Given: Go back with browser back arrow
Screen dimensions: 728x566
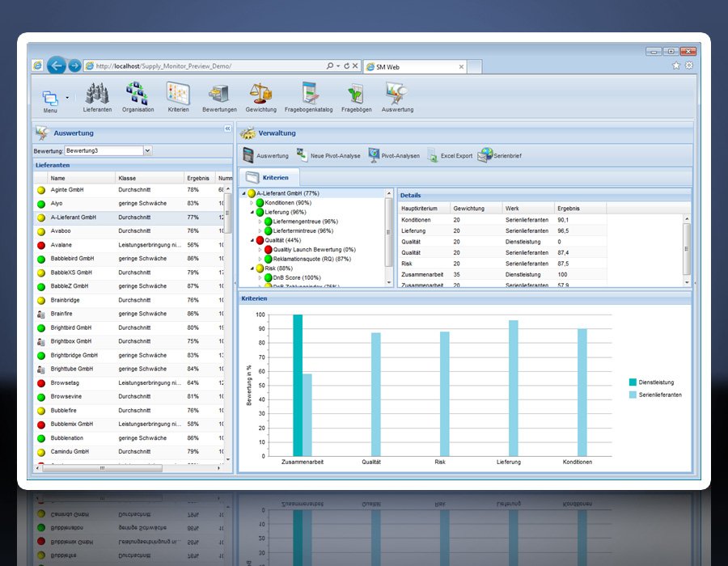Looking at the screenshot, I should coord(57,65).
